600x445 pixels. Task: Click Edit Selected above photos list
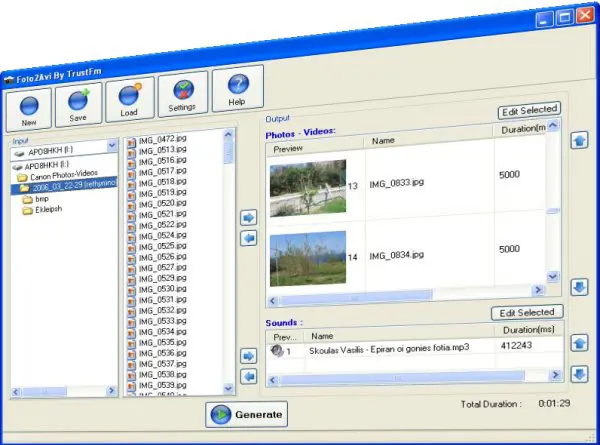(x=529, y=109)
